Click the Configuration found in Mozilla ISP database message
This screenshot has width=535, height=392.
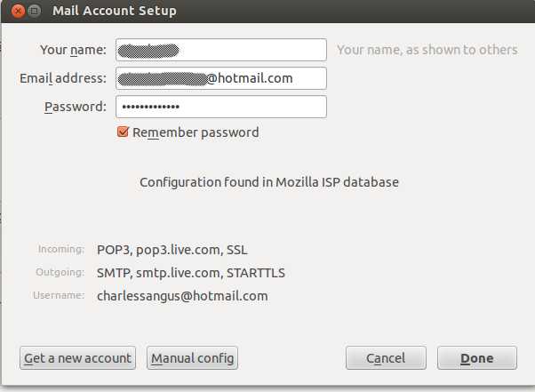click(x=269, y=182)
